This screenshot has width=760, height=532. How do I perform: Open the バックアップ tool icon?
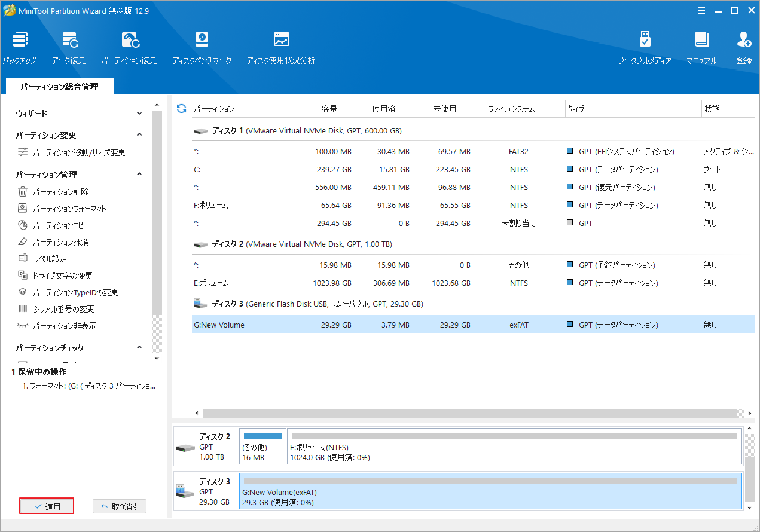[x=19, y=40]
